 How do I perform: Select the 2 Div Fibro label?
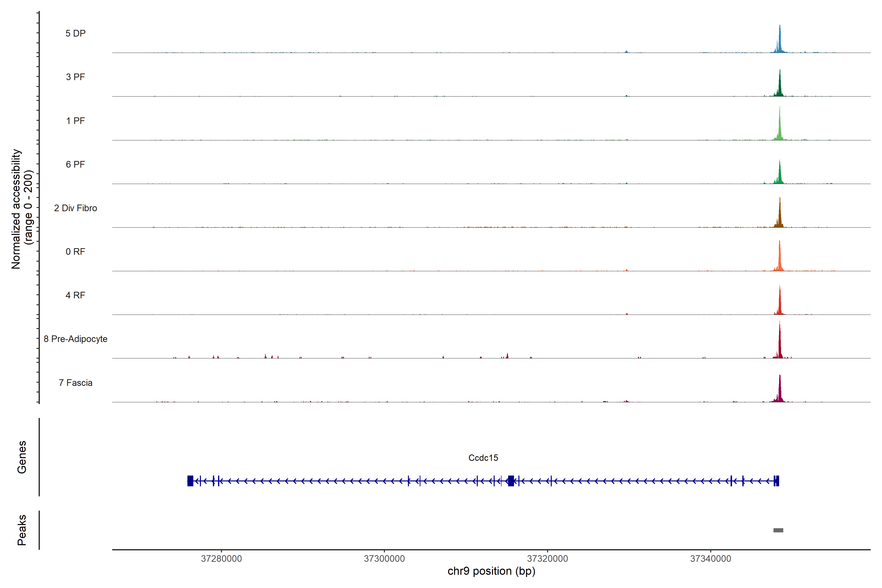click(75, 208)
